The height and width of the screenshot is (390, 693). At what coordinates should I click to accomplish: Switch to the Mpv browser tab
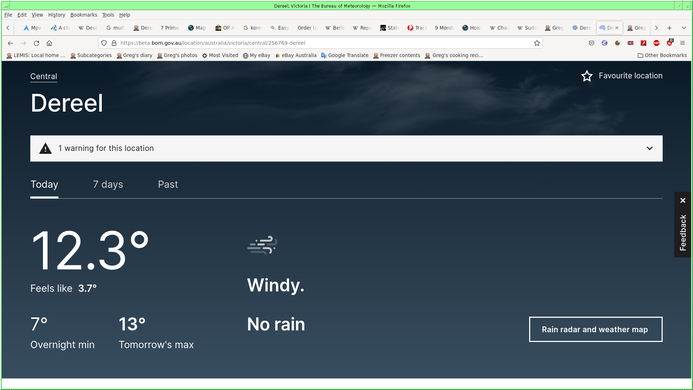32,28
